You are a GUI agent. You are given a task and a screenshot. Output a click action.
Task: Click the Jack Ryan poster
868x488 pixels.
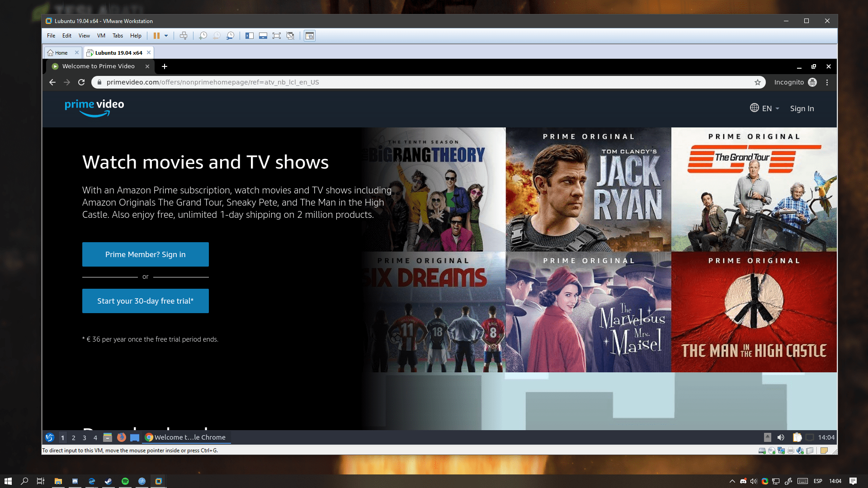coord(588,190)
